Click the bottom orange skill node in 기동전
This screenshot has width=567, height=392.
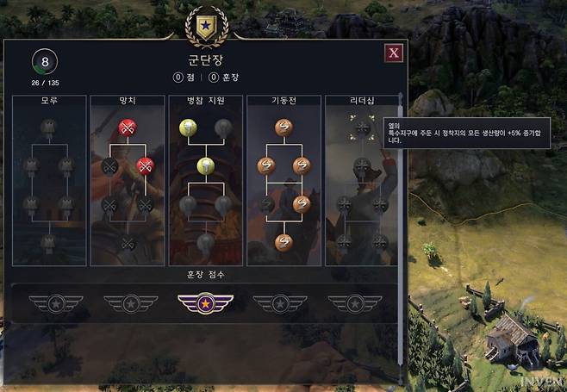pyautogui.click(x=283, y=242)
